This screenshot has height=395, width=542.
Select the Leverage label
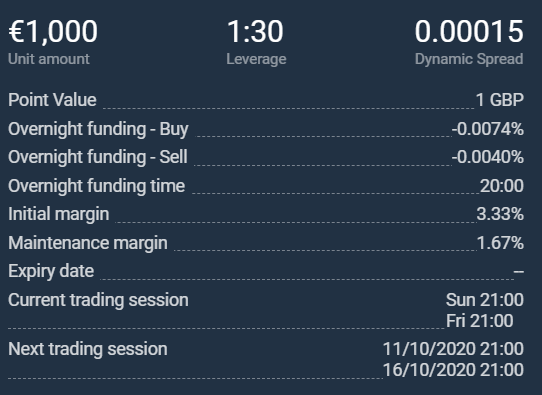tap(256, 59)
